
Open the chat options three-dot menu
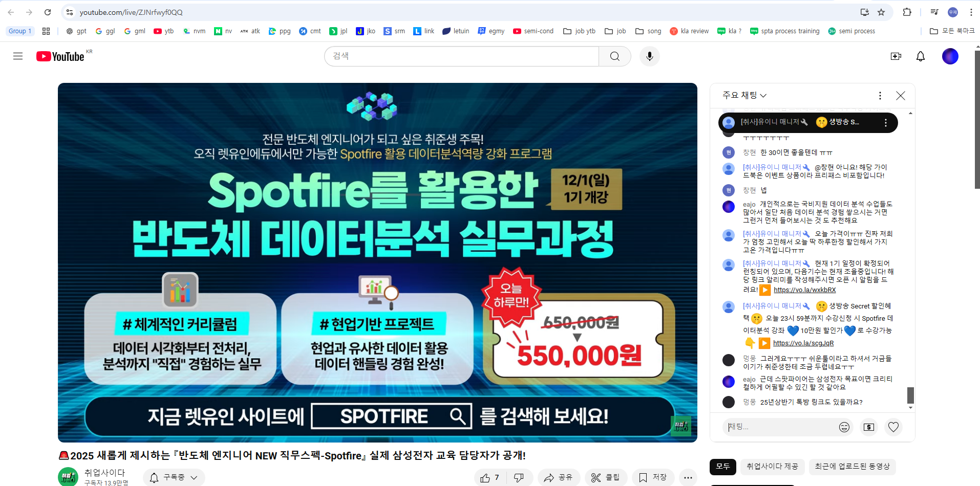click(880, 96)
